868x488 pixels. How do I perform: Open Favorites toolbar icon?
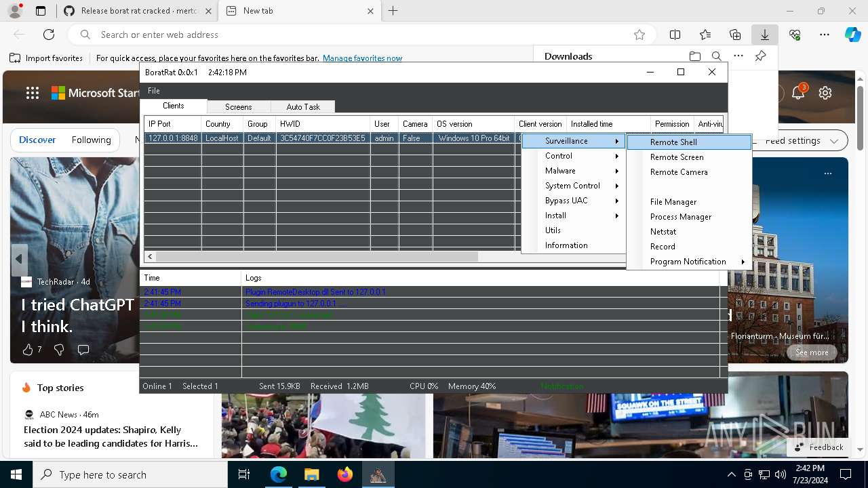[x=705, y=35]
